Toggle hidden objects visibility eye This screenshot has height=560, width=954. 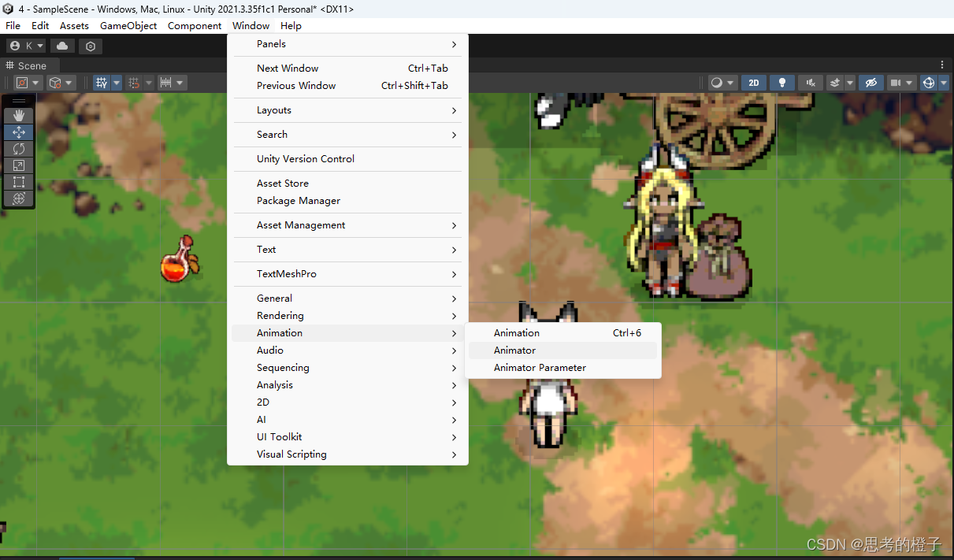(870, 83)
